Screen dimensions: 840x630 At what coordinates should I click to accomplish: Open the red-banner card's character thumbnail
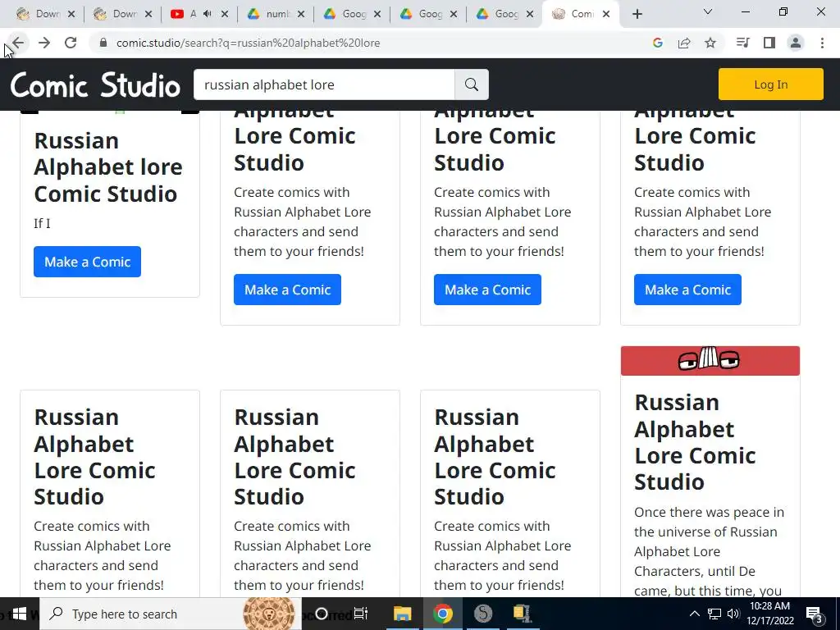(710, 360)
